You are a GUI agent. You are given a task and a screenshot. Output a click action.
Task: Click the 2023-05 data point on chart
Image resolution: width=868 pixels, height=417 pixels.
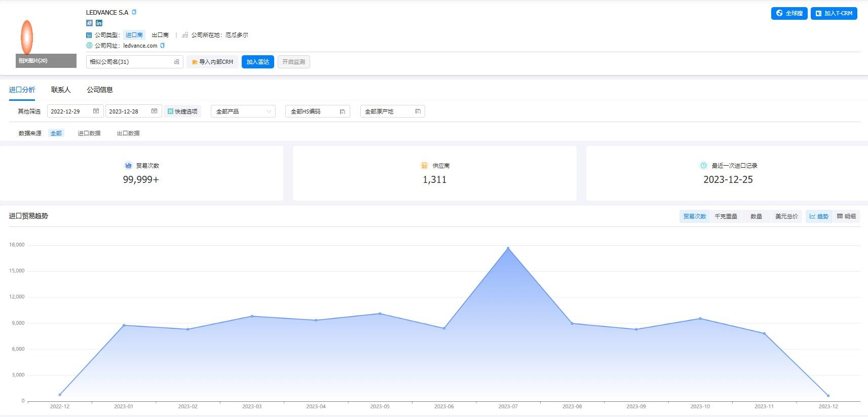(380, 314)
